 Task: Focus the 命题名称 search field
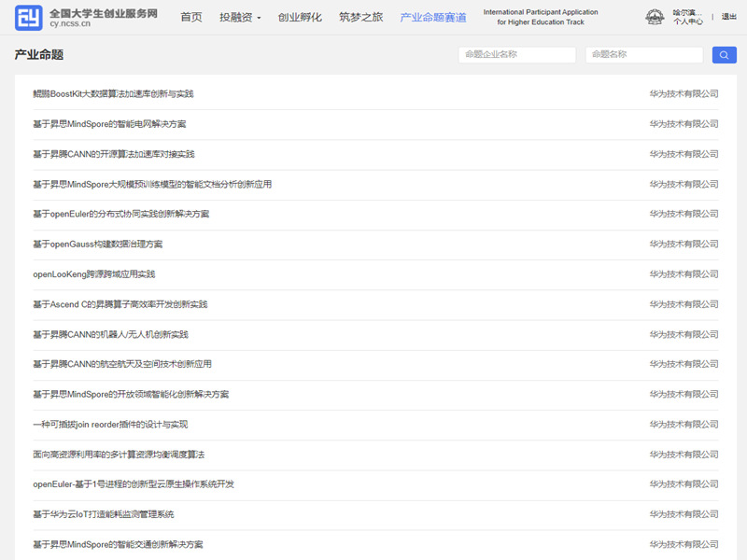click(x=643, y=55)
